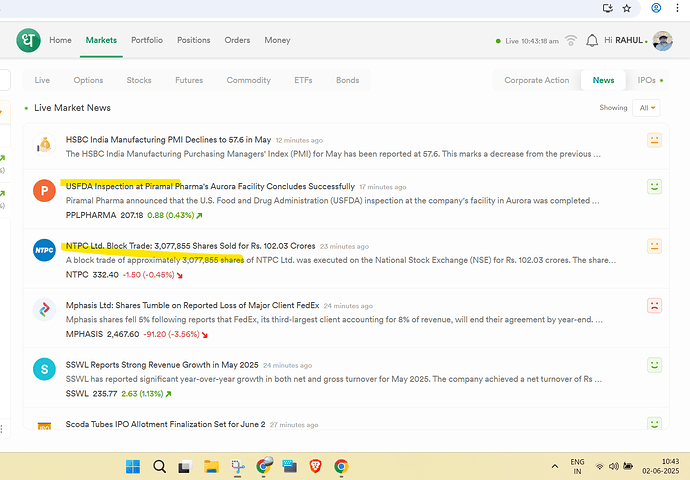
Task: Click neutral sentiment face on NTPC block trade
Action: pyautogui.click(x=654, y=246)
